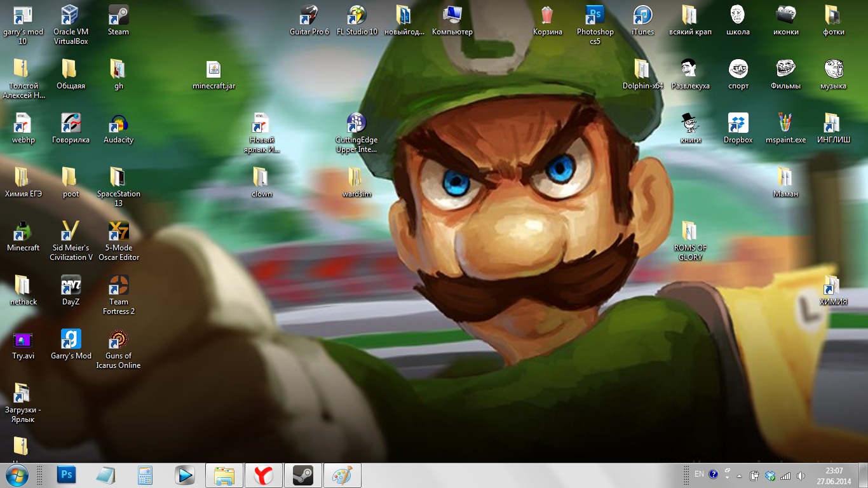Select the Корзина recycle bin
The image size is (868, 488).
548,20
